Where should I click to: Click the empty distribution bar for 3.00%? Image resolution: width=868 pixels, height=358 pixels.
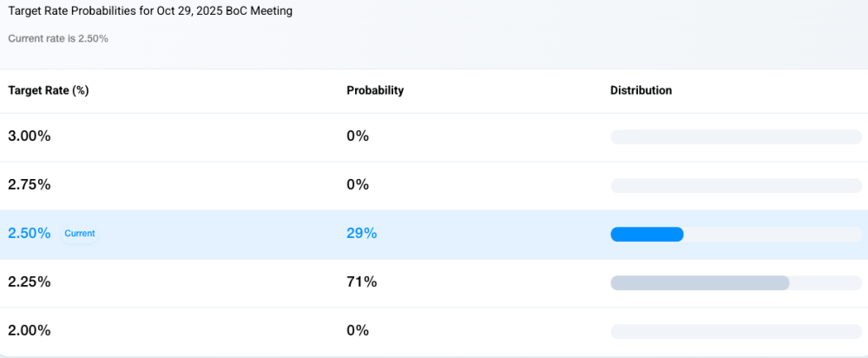tap(736, 136)
